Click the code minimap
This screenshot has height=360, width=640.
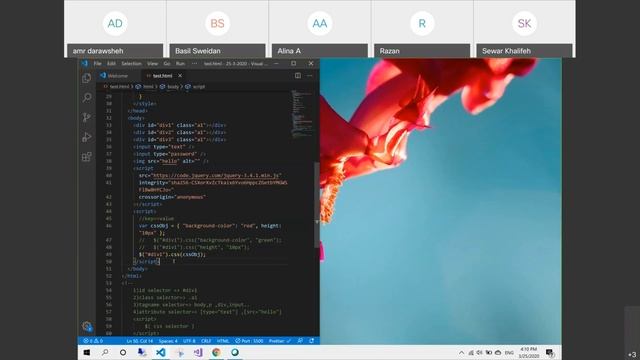(302, 114)
